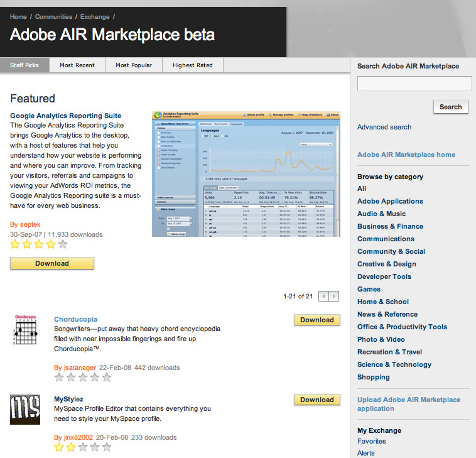Click '233 downloads' text for MyStylez
Screen dimensions: 476x458
154,437
